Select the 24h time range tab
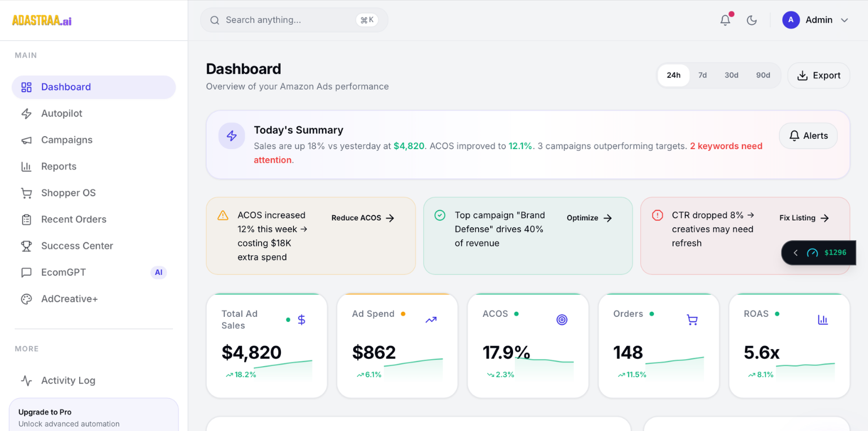Screen dimensions: 868x431 pyautogui.click(x=673, y=75)
